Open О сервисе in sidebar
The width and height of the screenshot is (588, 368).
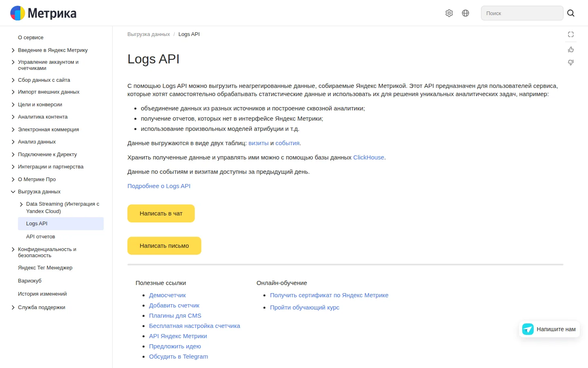click(31, 38)
